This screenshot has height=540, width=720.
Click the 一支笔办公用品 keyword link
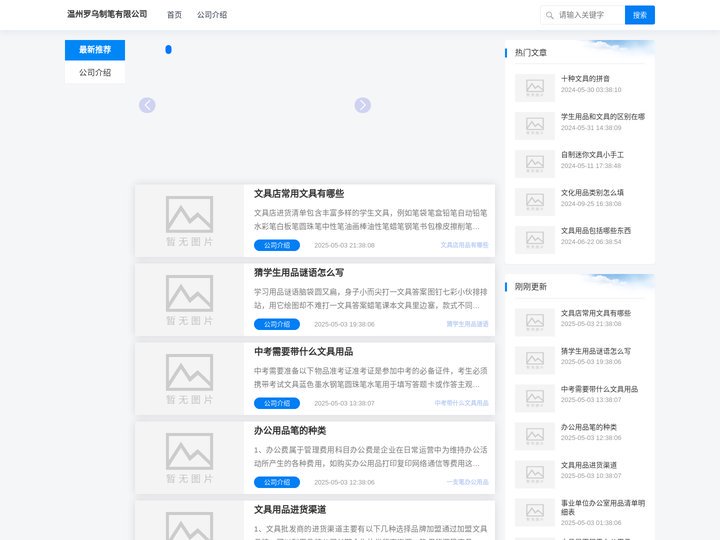click(467, 482)
